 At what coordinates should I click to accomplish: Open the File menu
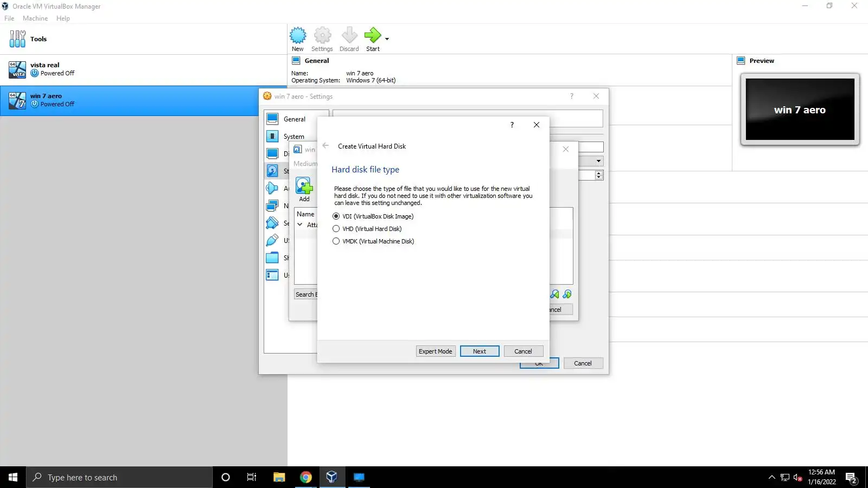pos(9,18)
